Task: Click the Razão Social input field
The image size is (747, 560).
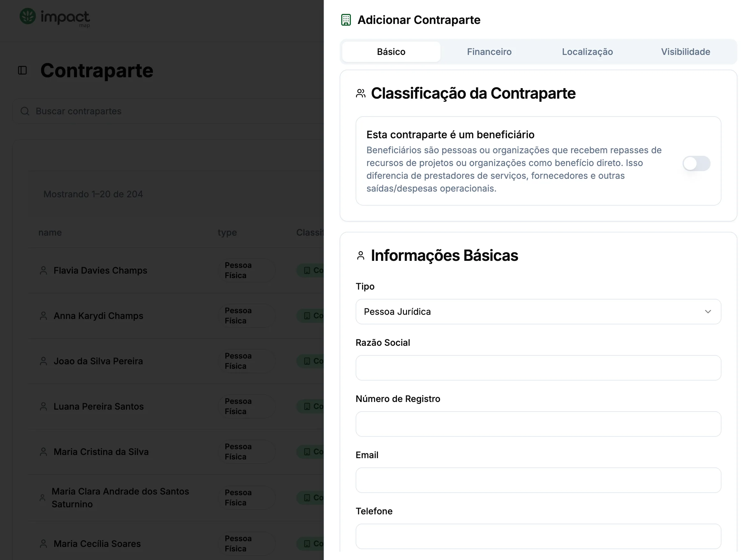Action: [538, 368]
